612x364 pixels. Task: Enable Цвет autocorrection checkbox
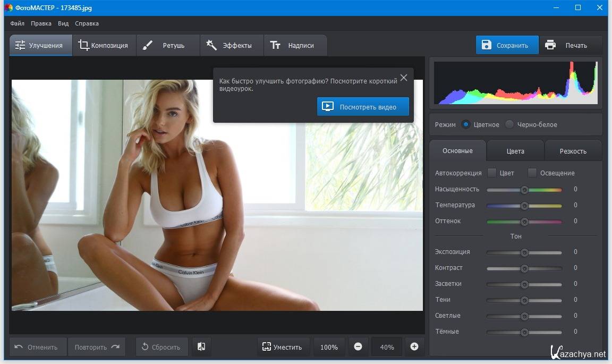pyautogui.click(x=492, y=173)
